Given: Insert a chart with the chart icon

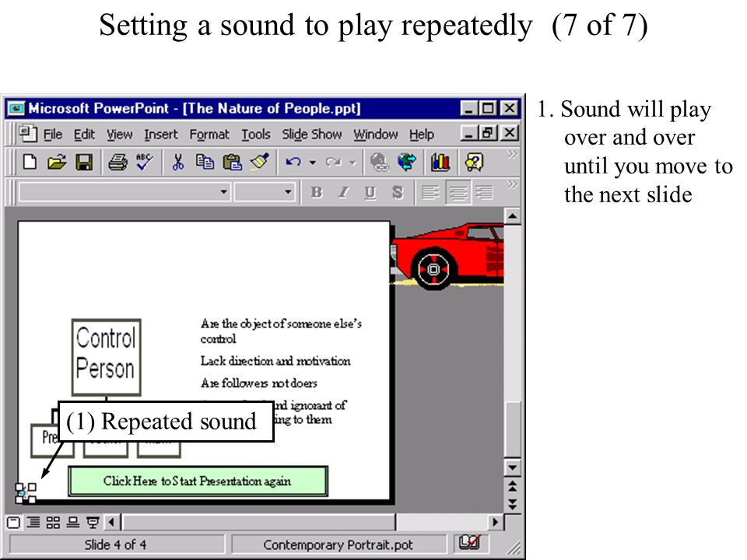Looking at the screenshot, I should 440,163.
